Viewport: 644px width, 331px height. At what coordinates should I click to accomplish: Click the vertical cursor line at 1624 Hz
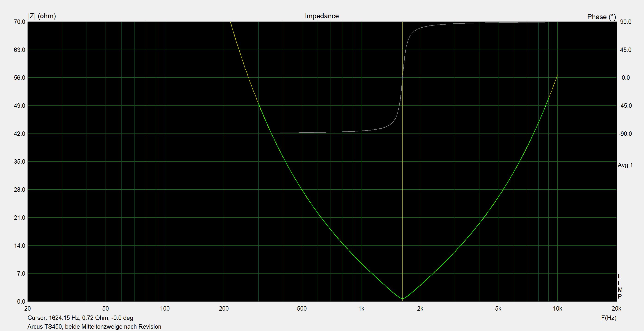click(402, 162)
